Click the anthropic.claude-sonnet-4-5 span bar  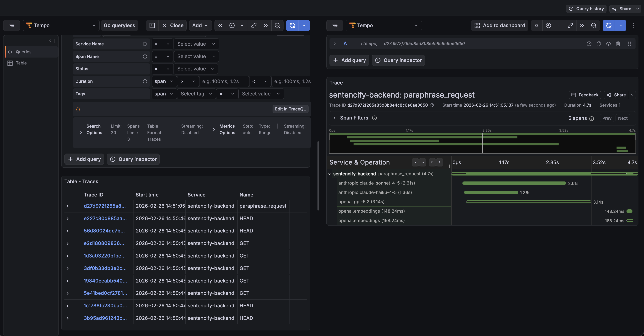(x=514, y=183)
